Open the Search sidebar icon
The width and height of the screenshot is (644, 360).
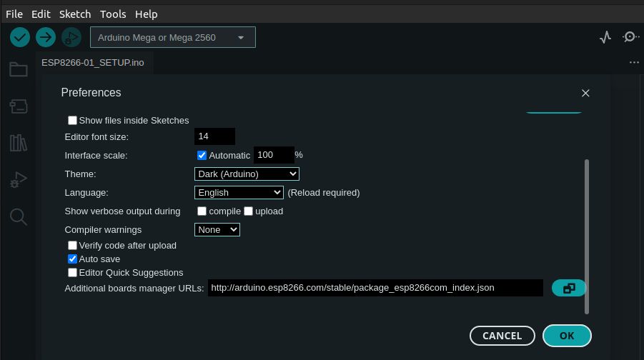tap(19, 216)
